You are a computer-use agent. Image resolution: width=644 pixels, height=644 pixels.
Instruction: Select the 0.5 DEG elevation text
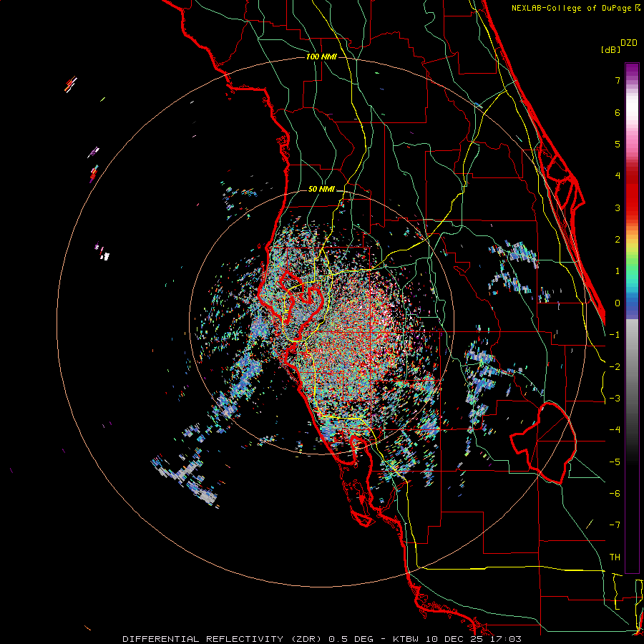(351, 639)
